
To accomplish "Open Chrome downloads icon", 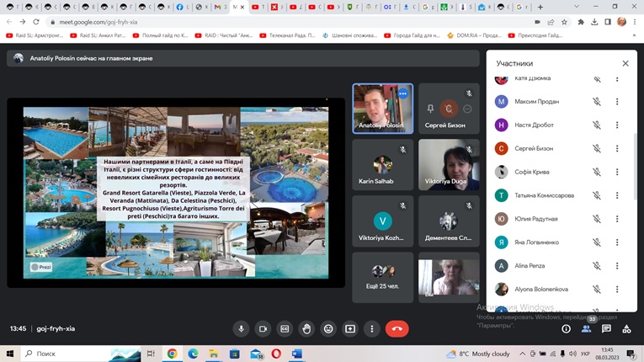I will click(x=594, y=22).
